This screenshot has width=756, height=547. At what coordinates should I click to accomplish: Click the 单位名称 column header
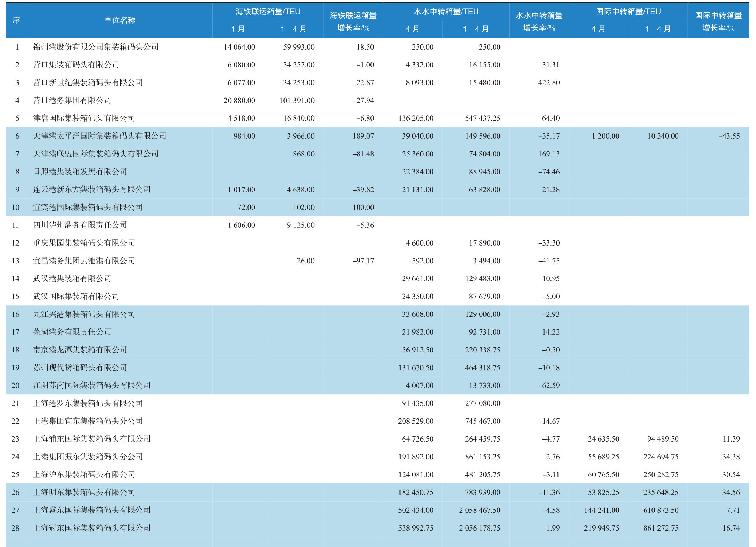coord(120,20)
